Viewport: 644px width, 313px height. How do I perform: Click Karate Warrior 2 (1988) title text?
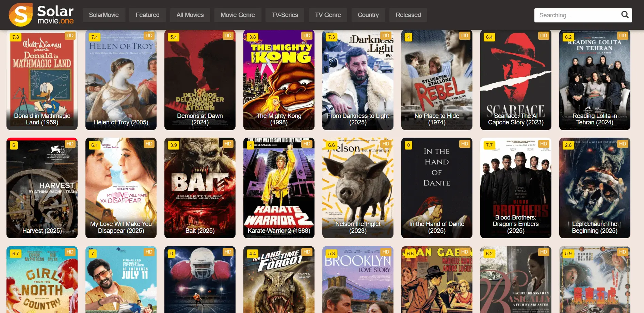click(x=279, y=231)
